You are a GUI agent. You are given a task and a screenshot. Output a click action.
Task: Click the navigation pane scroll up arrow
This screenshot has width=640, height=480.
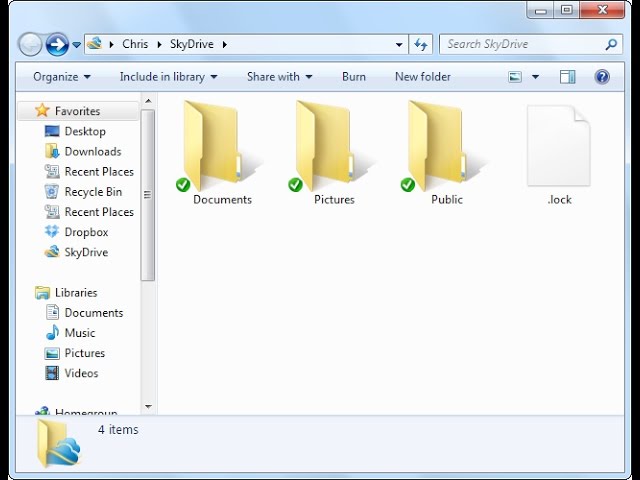click(x=148, y=101)
